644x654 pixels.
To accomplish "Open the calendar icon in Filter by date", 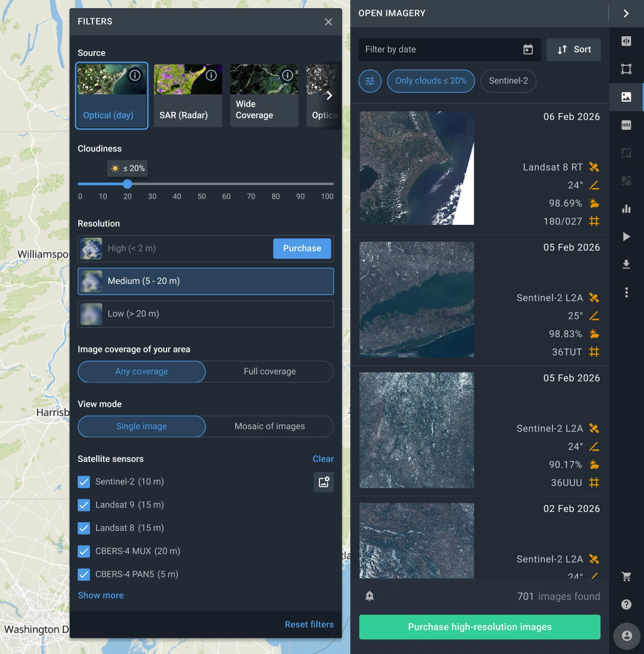I will (x=529, y=50).
